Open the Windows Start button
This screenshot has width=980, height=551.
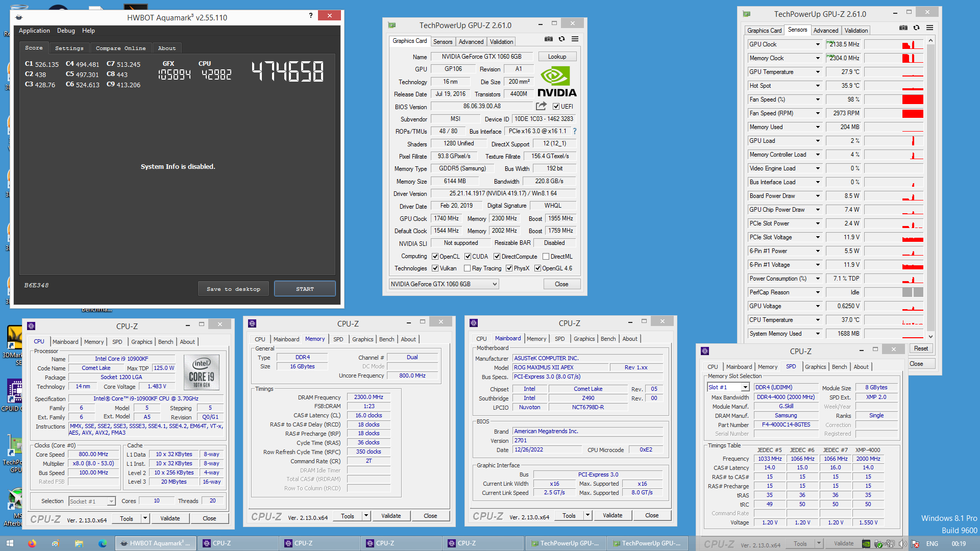click(10, 543)
